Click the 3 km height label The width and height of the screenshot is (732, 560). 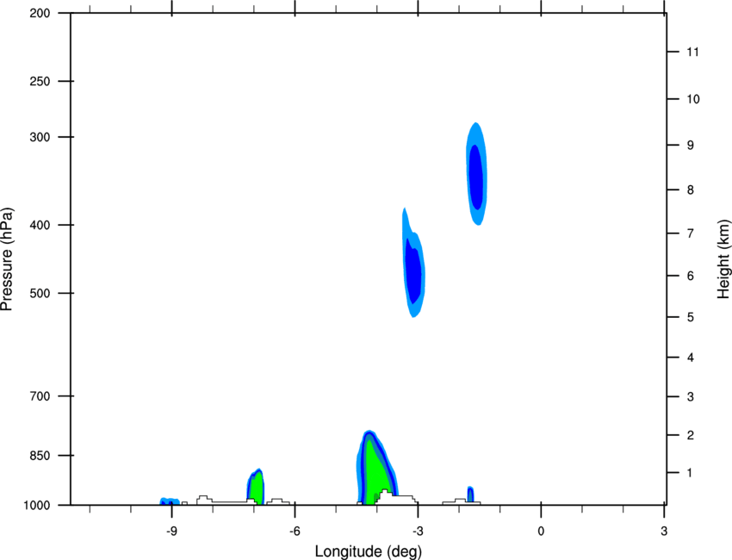pyautogui.click(x=691, y=397)
